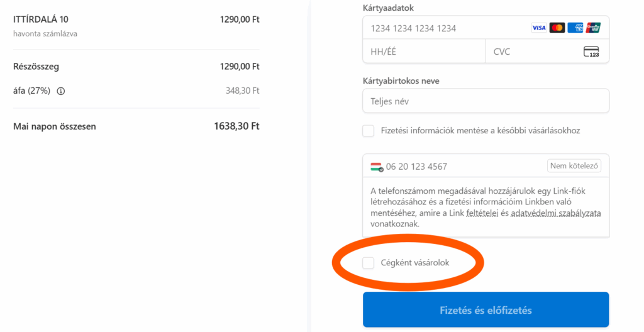Viewport: 644px width, 332px height.
Task: Click the Visa card logo
Action: (x=538, y=28)
